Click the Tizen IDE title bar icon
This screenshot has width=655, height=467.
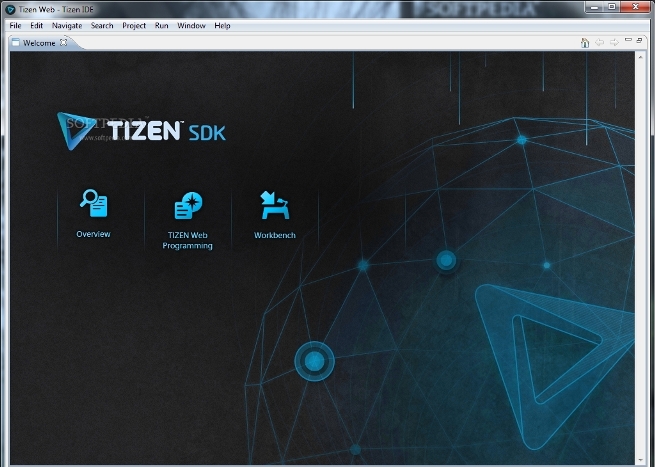point(10,9)
